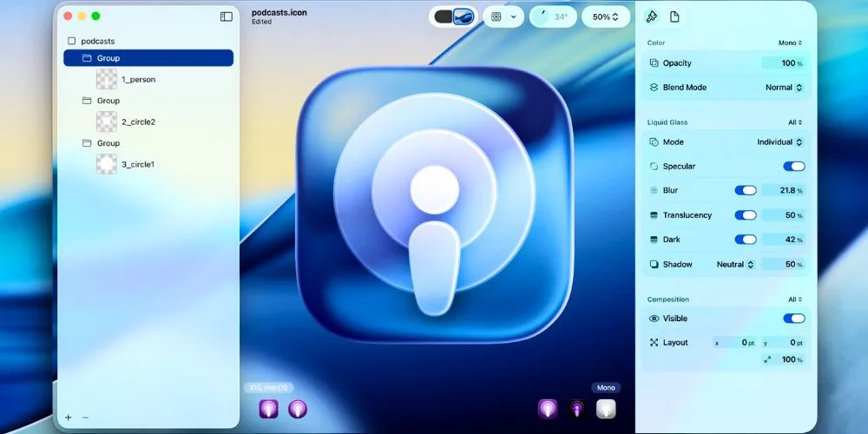Toggle the Dark switch
Image resolution: width=868 pixels, height=434 pixels.
click(x=746, y=240)
